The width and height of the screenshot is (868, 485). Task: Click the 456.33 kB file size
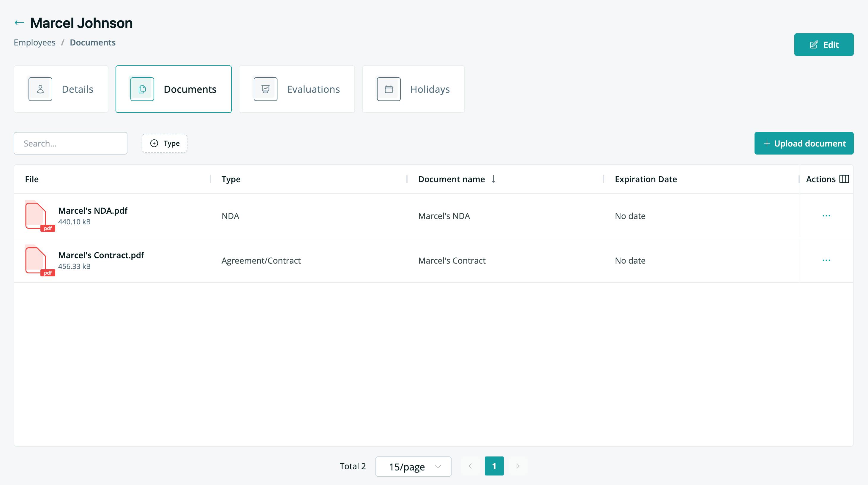click(x=75, y=266)
